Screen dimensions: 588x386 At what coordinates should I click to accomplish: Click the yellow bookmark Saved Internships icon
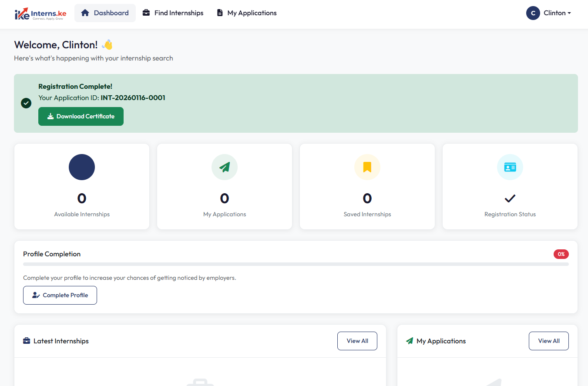[x=367, y=167]
